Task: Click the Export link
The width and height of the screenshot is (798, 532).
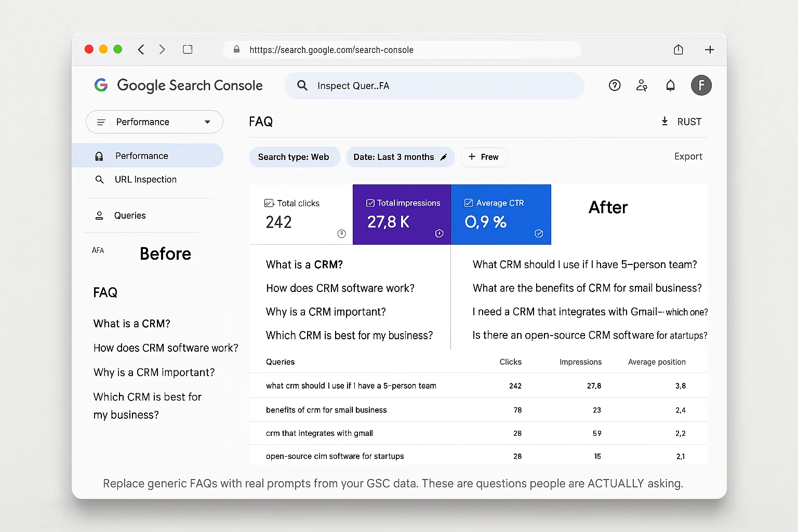Action: (688, 156)
